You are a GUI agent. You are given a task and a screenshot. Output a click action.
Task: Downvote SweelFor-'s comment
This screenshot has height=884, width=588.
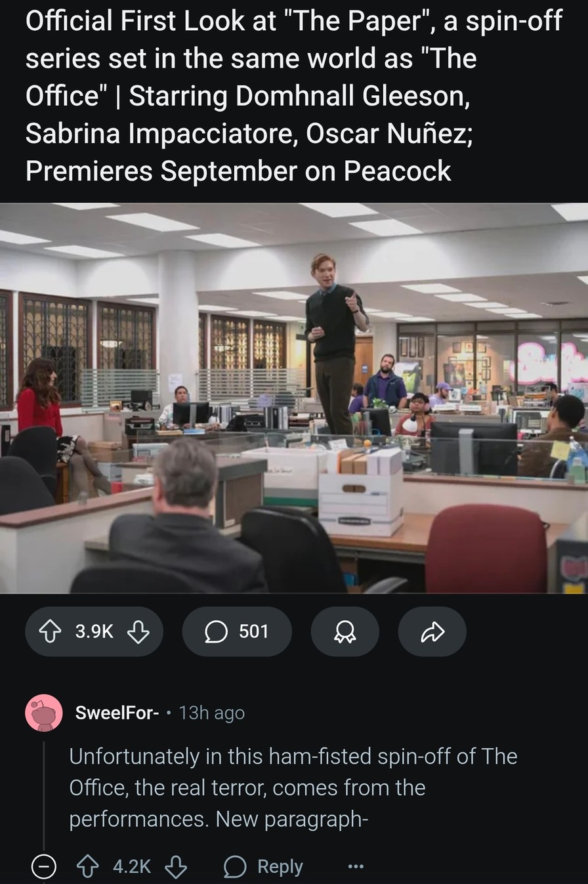pos(175,866)
